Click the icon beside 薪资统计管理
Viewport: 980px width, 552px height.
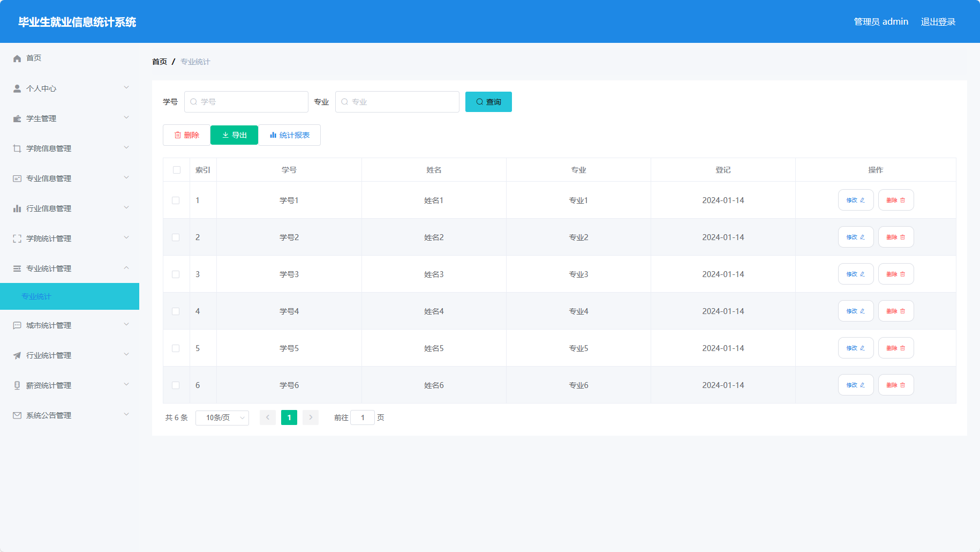(x=17, y=385)
